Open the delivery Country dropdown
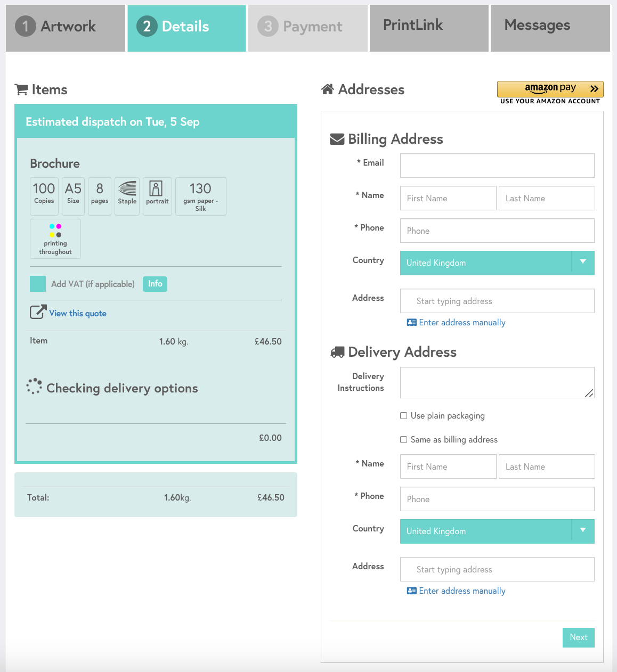This screenshot has height=672, width=617. click(497, 531)
